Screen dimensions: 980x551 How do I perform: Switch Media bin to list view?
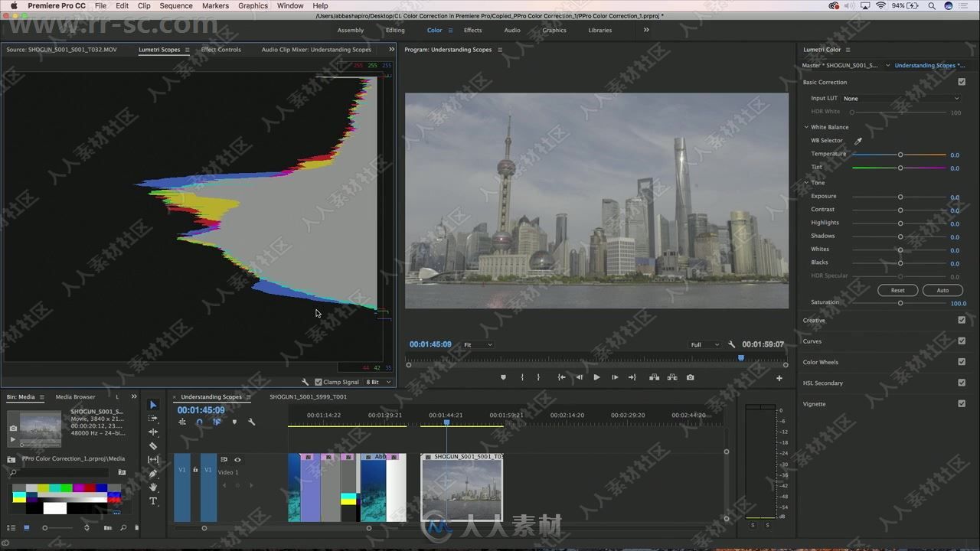(x=11, y=527)
